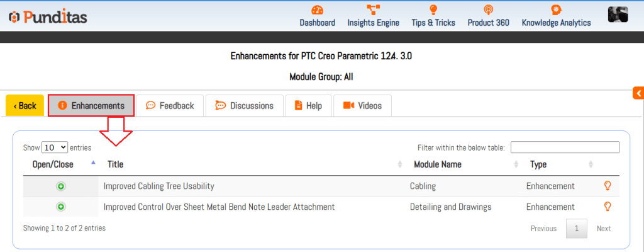
Task: Open the Videos tab
Action: pyautogui.click(x=362, y=106)
